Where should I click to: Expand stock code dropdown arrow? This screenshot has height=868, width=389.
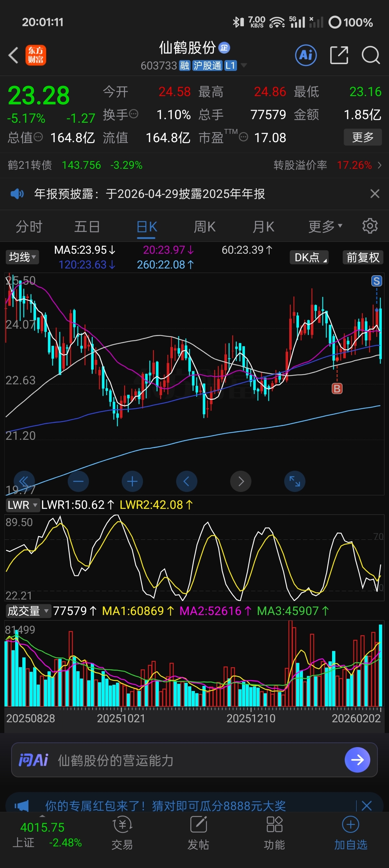tap(244, 65)
